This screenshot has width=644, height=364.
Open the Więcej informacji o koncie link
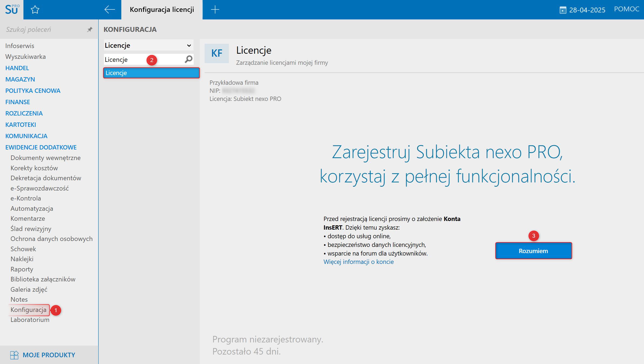[358, 262]
